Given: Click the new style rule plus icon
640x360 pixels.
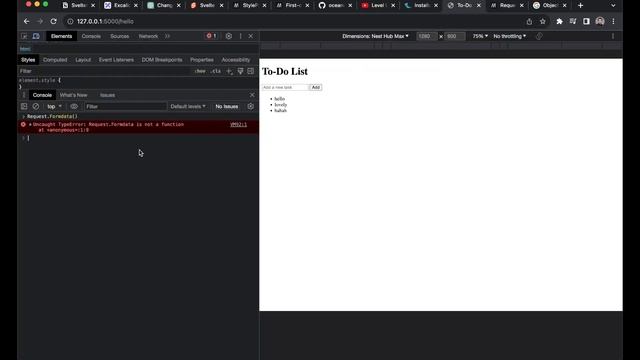Looking at the screenshot, I should point(229,71).
